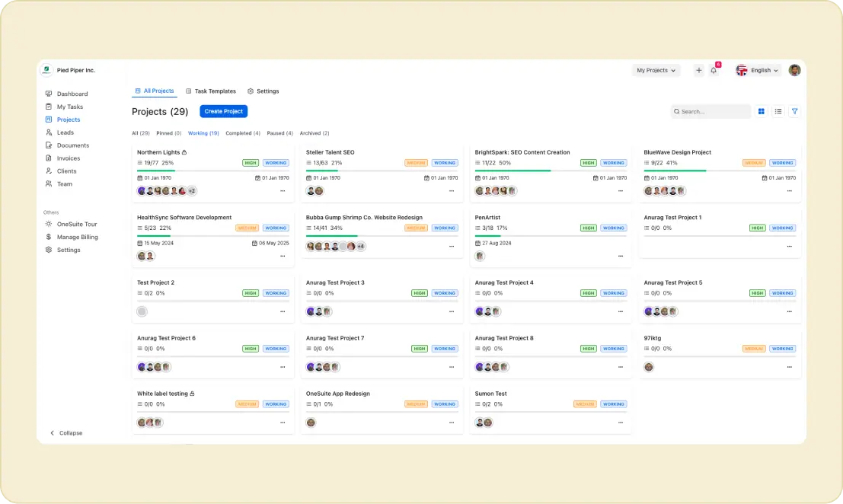The image size is (843, 504).
Task: Open the White label testing project title
Action: point(162,394)
